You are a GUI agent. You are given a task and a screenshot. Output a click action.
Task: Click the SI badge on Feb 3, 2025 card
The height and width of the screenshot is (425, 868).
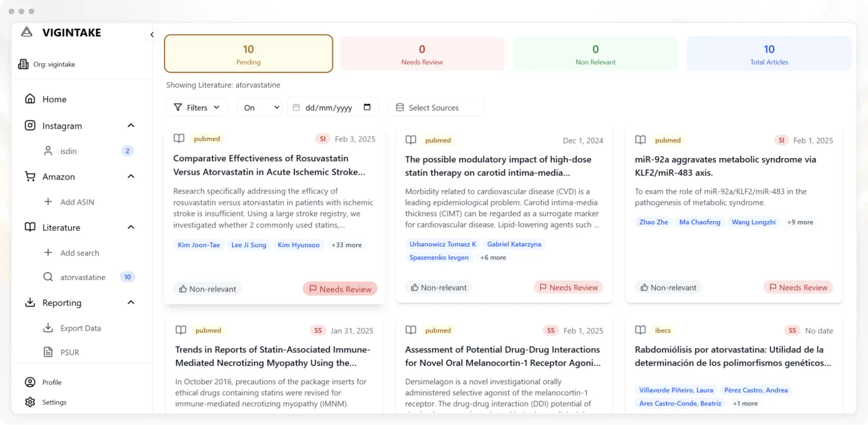point(323,139)
